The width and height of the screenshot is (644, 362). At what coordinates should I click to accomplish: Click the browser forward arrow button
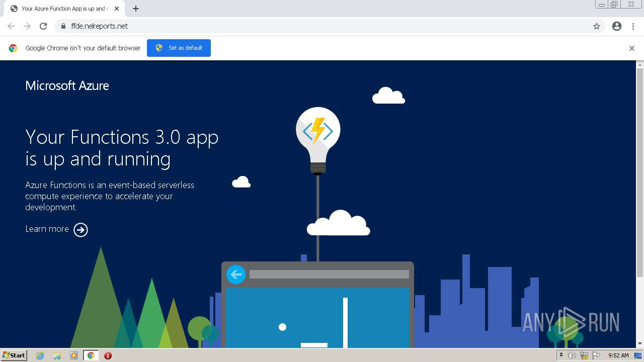(27, 26)
